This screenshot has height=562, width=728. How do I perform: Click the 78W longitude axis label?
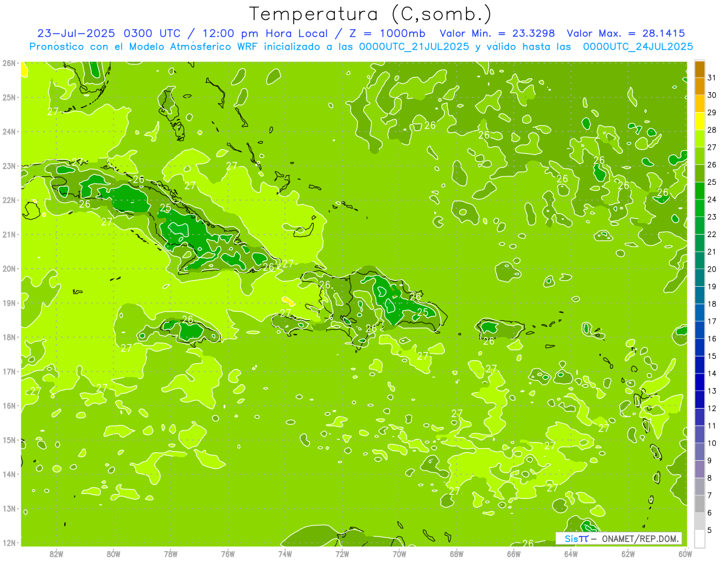(170, 554)
